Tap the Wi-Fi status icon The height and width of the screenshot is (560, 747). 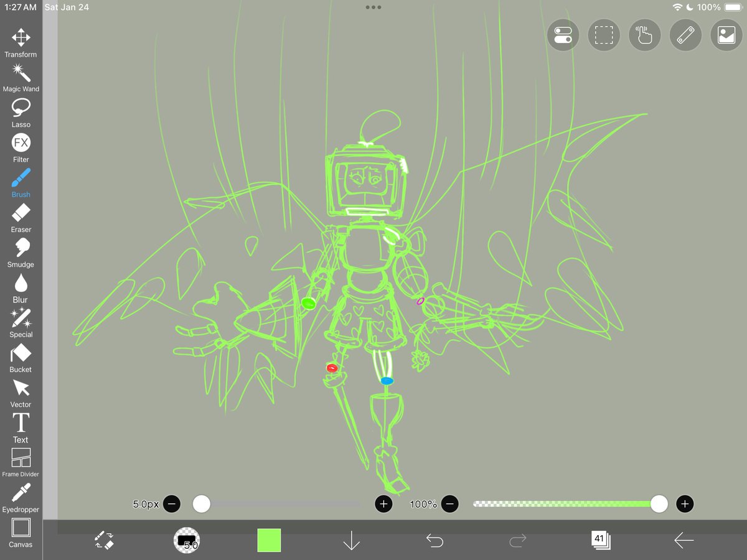[x=677, y=7]
